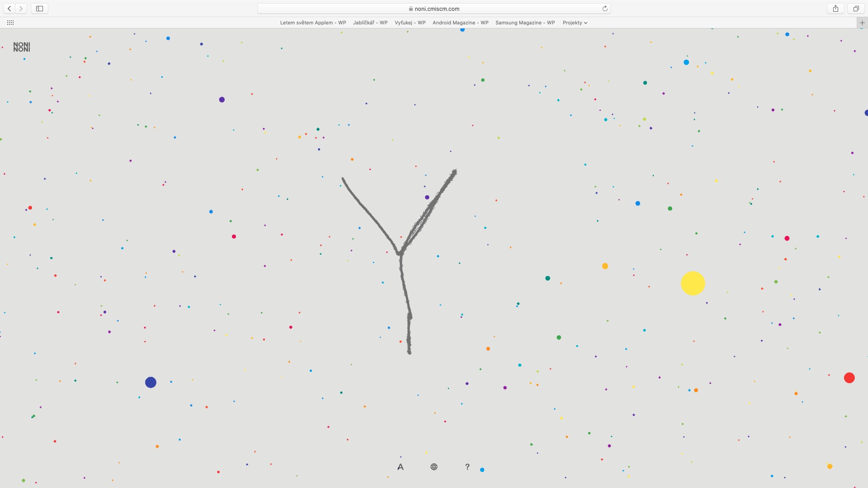Click the letter A icon at bottom
Screen dimensions: 868x488
pos(400,467)
